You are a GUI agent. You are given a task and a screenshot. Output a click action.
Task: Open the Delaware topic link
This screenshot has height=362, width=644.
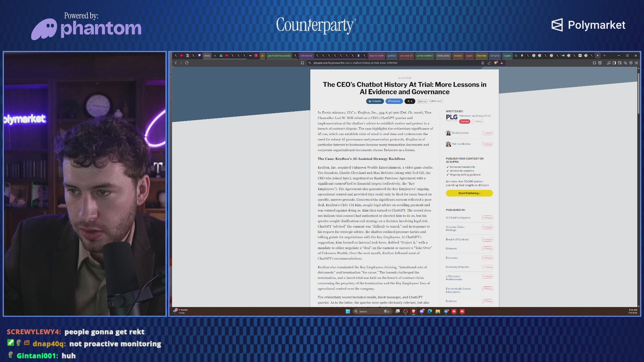point(451,249)
